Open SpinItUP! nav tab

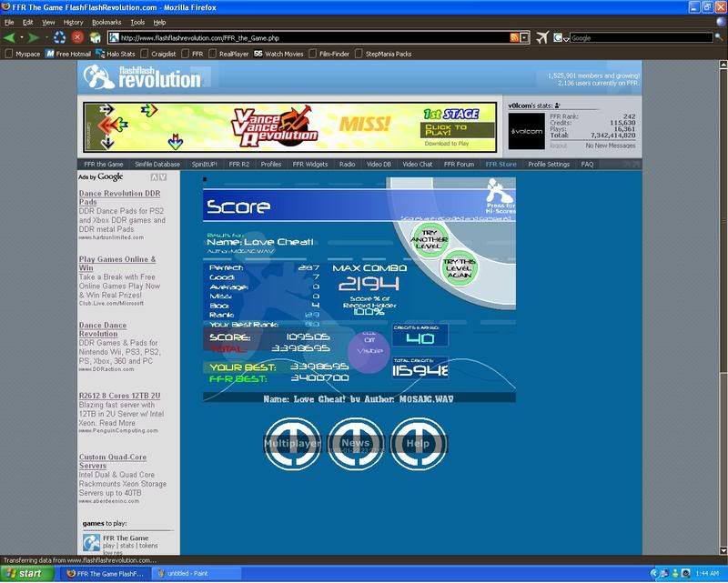point(204,165)
